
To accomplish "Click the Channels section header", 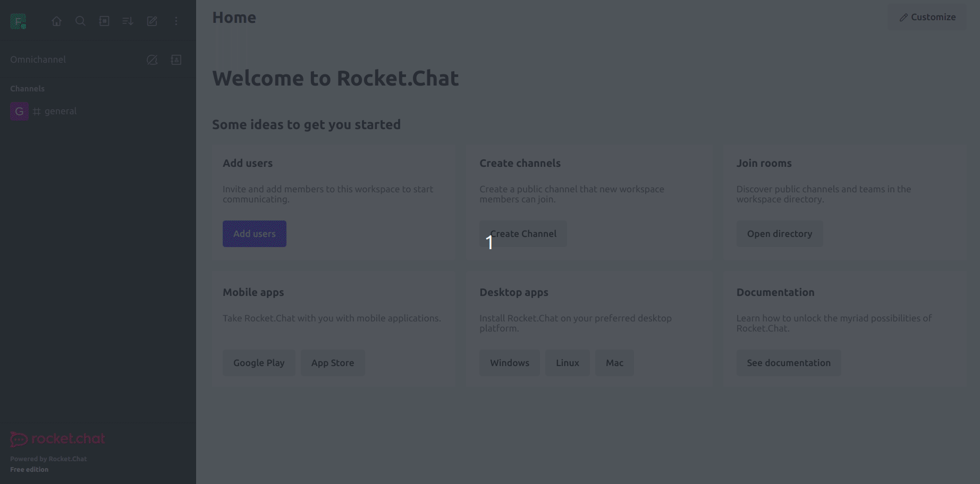I will [27, 89].
